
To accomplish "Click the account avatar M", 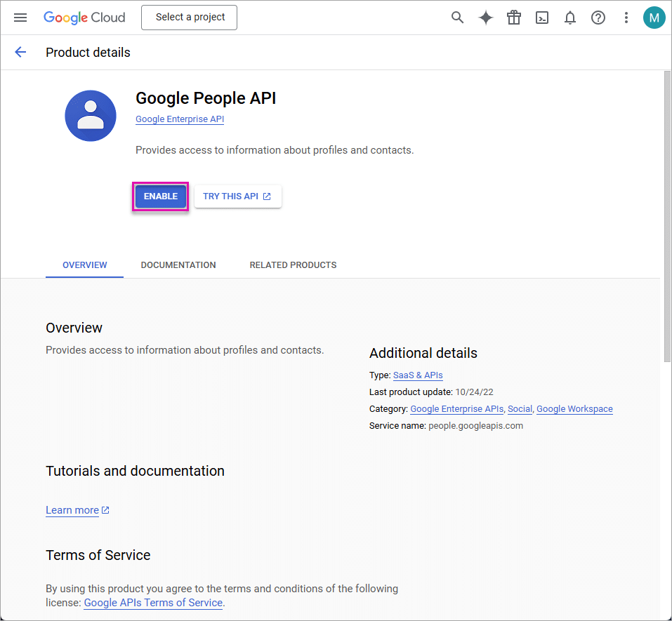I will pos(654,18).
